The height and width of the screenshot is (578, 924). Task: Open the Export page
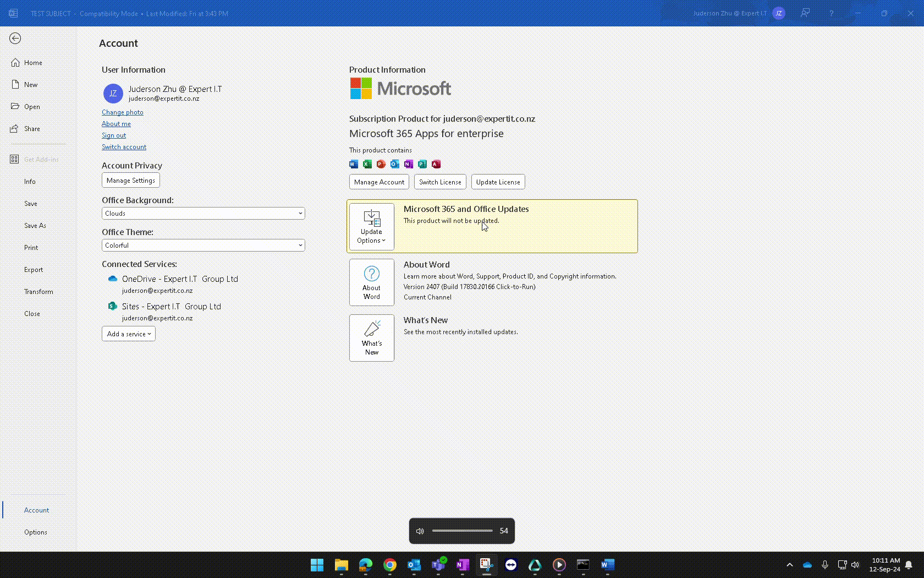tap(34, 270)
